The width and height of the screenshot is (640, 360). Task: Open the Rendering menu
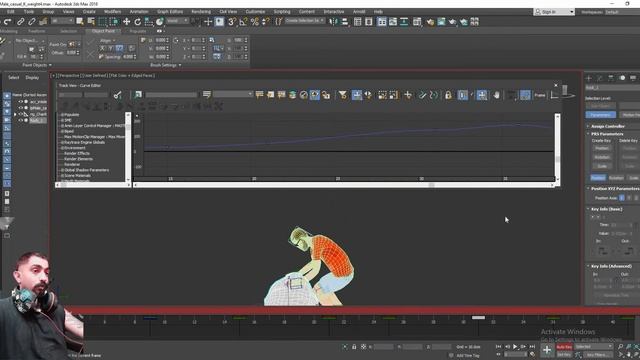[201, 12]
